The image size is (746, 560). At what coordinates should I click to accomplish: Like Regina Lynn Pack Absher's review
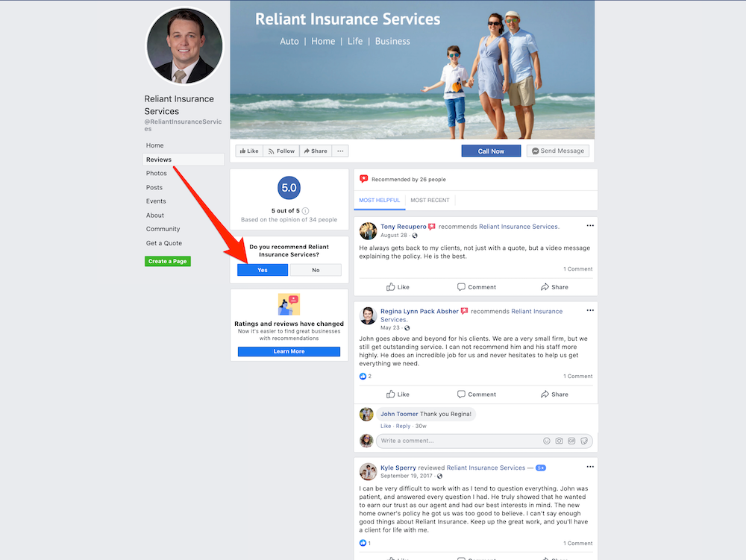pos(398,394)
